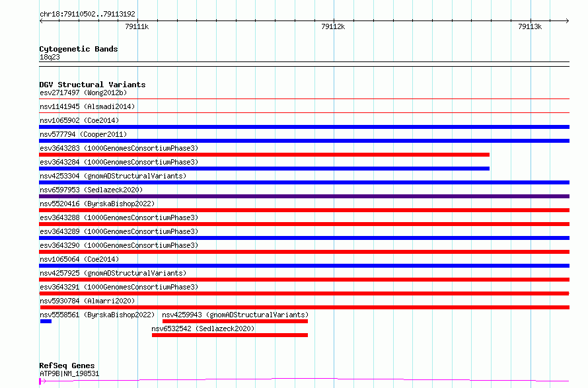Select the esv3643289 1000GenomesConsortiumPhase3 label
The width and height of the screenshot is (588, 388).
click(119, 231)
